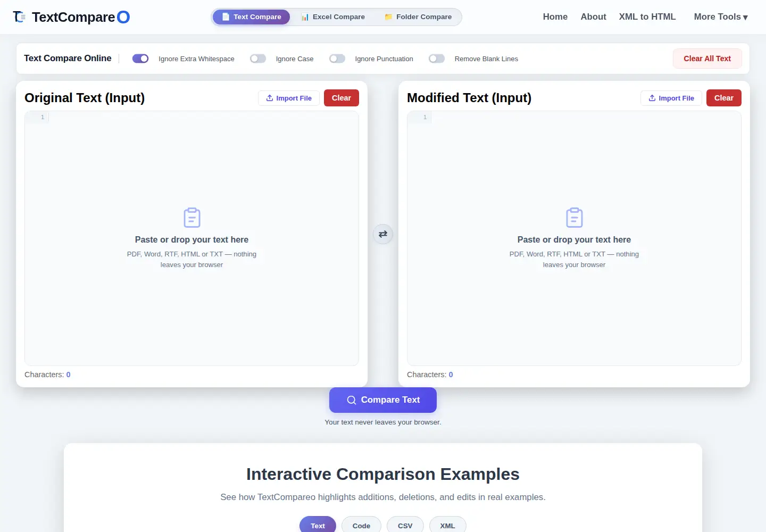Image resolution: width=766 pixels, height=532 pixels.
Task: Expand the More Tools dropdown
Action: point(721,17)
